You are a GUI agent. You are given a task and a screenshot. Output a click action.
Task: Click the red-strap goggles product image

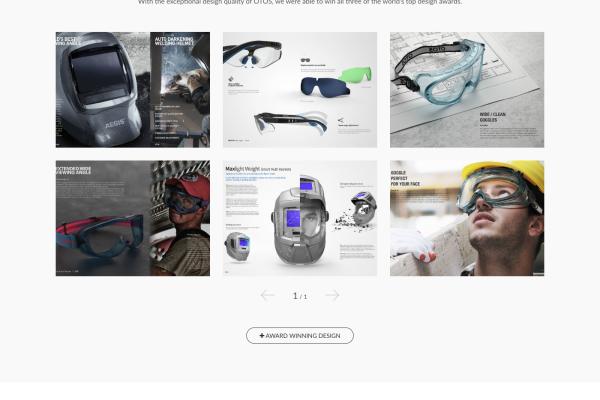pos(100,235)
